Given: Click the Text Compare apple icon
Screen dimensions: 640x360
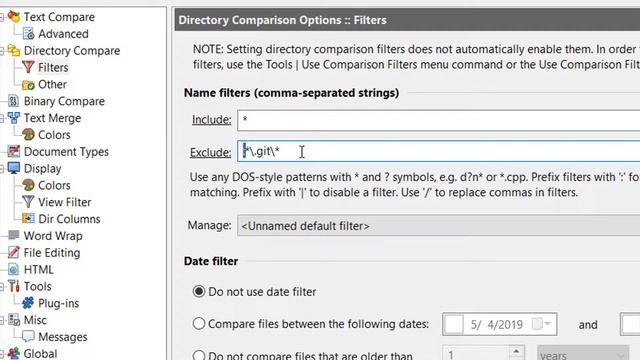Looking at the screenshot, I should click(13, 17).
